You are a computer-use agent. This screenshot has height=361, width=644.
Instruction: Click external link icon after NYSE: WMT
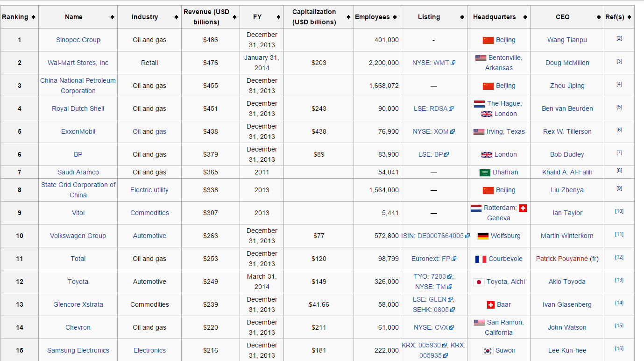point(453,63)
